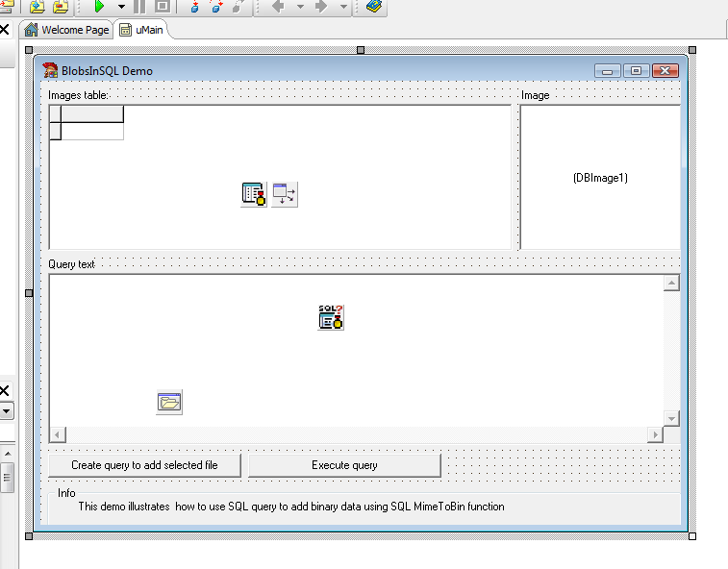Image resolution: width=728 pixels, height=569 pixels.
Task: Select the dataset component icon on the grid
Action: 254,194
